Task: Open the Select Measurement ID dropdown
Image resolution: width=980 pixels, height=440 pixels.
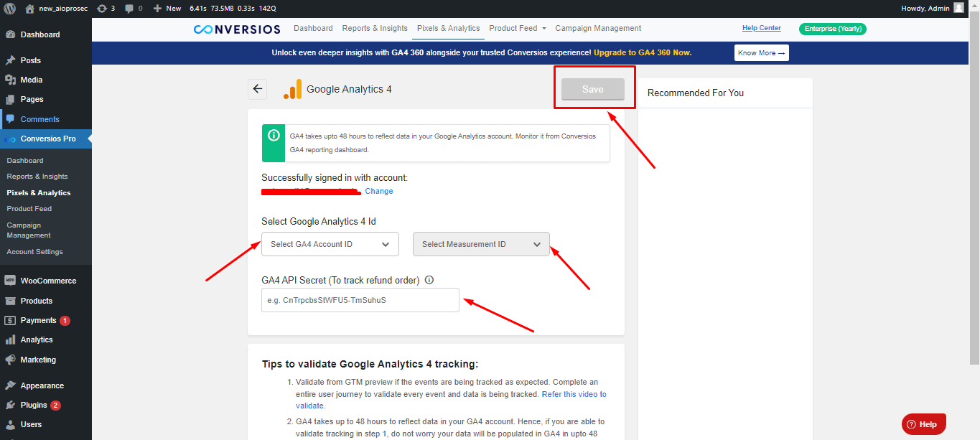Action: (x=481, y=244)
